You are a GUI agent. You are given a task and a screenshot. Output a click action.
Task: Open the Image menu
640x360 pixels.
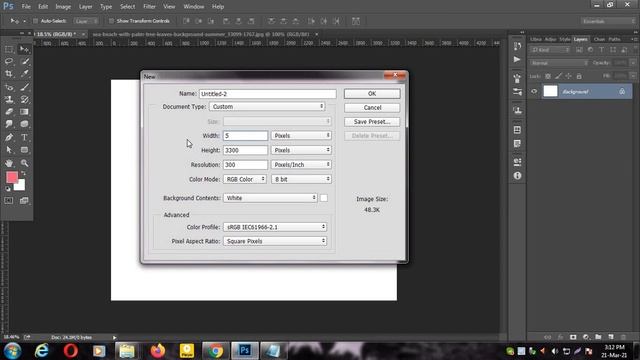(63, 7)
